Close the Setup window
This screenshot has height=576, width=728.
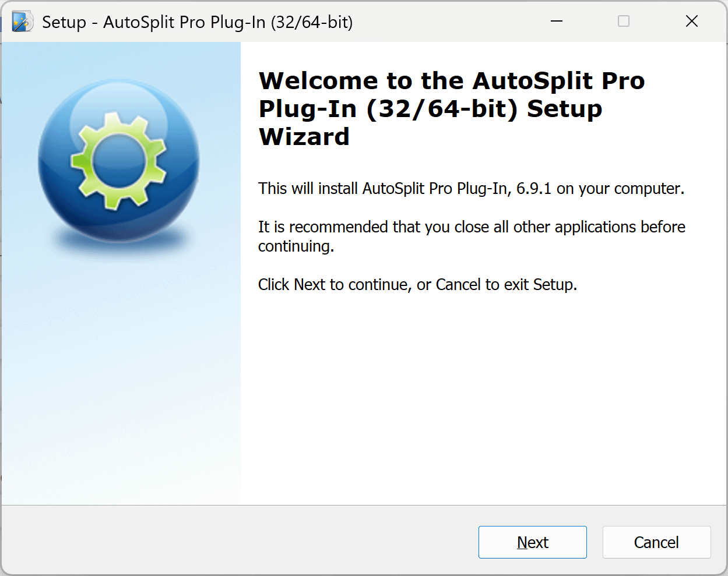pos(691,21)
